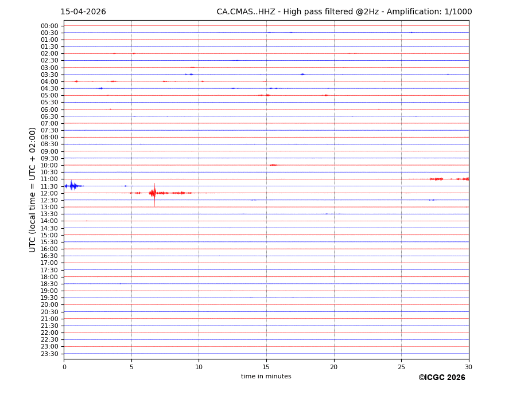
Task: Select the 00:00 time row label
Action: [49, 26]
